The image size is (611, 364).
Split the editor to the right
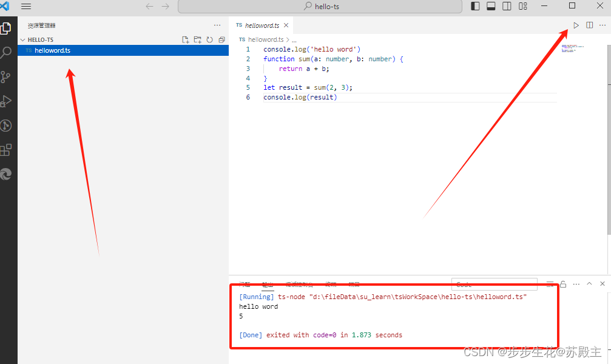[590, 25]
